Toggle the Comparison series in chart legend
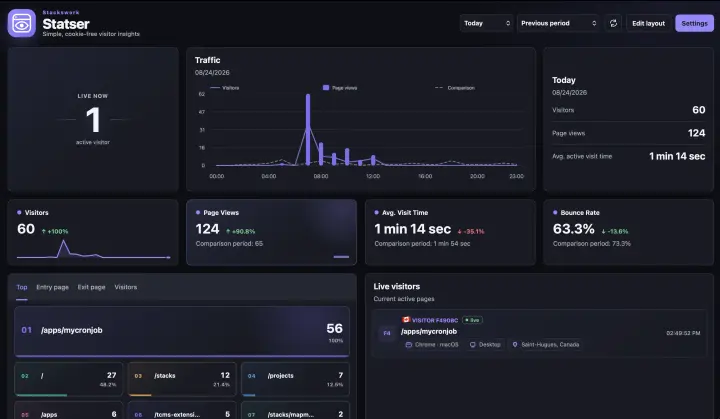Screen dimensions: 720x419 455,88
